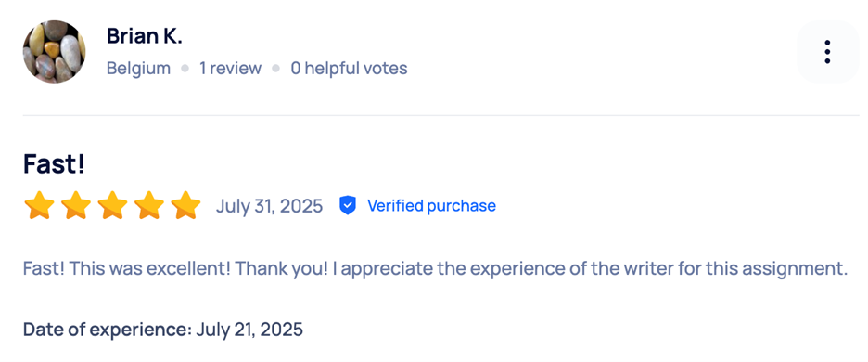
Task: Click the Verified purchase link
Action: (432, 206)
